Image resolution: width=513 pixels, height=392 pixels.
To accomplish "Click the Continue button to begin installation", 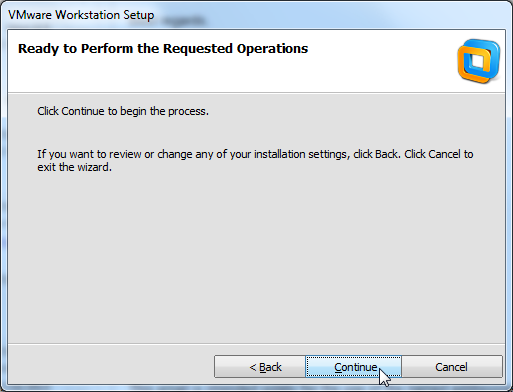I will coord(353,367).
